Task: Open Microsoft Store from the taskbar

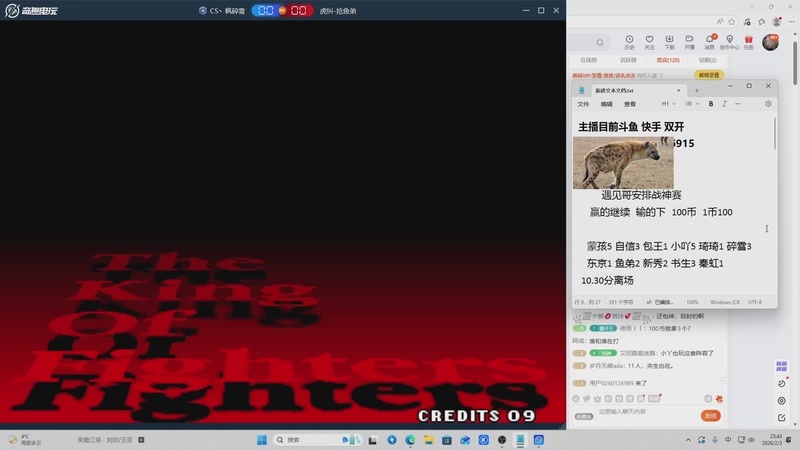Action: [447, 440]
